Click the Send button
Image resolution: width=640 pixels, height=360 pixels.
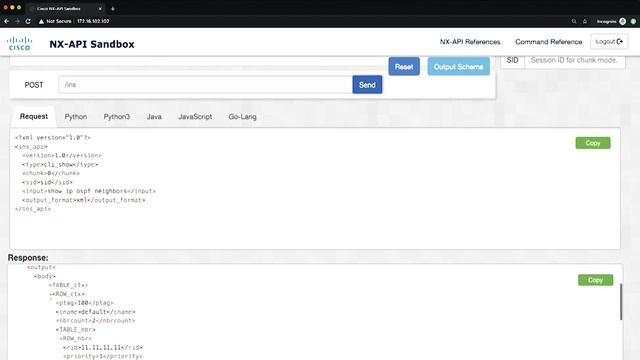[x=367, y=84]
